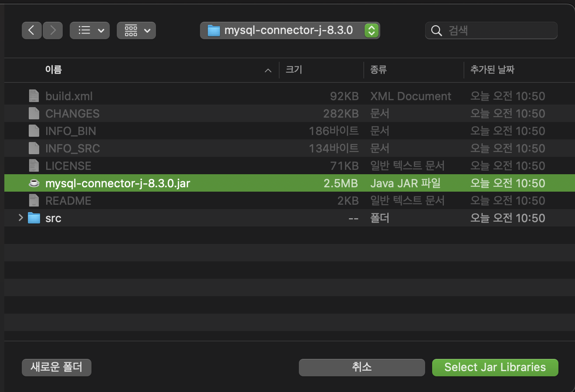The width and height of the screenshot is (575, 392).
Task: Click the Java JAR 파일 kind cell
Action: tap(406, 183)
